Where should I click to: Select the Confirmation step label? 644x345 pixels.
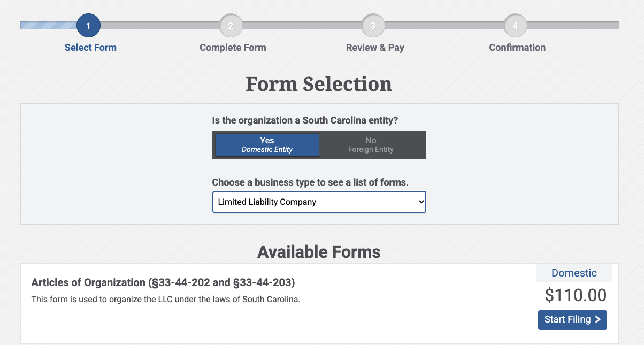click(x=517, y=48)
